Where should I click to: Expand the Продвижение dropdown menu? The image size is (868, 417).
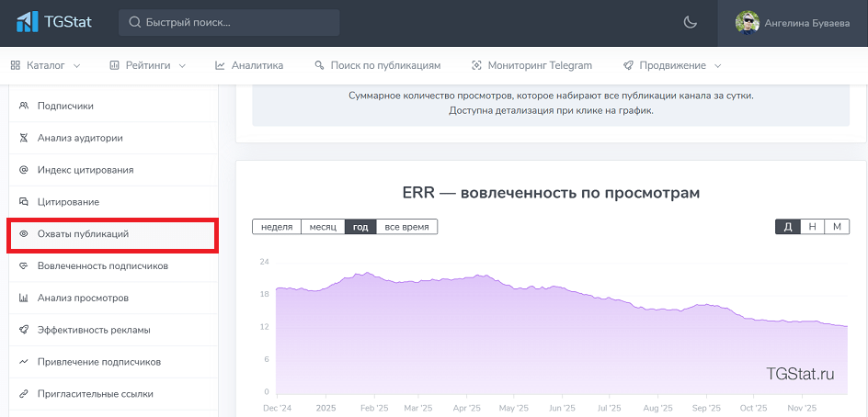point(672,65)
